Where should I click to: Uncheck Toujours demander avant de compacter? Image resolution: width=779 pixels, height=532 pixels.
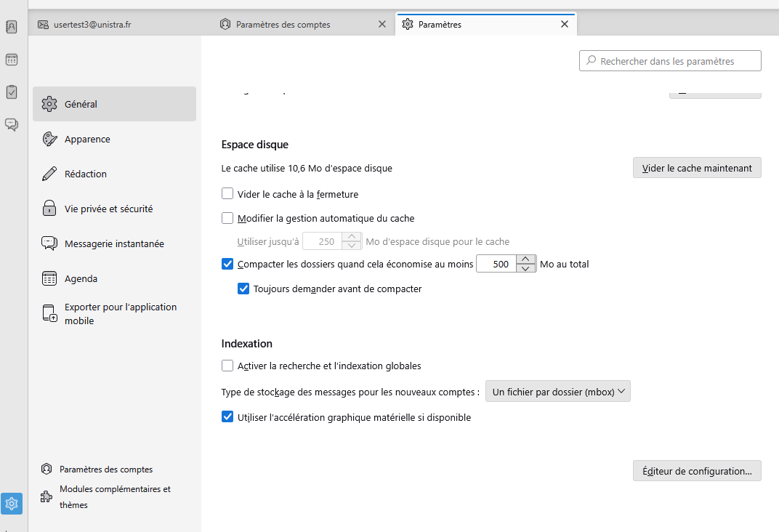(244, 289)
